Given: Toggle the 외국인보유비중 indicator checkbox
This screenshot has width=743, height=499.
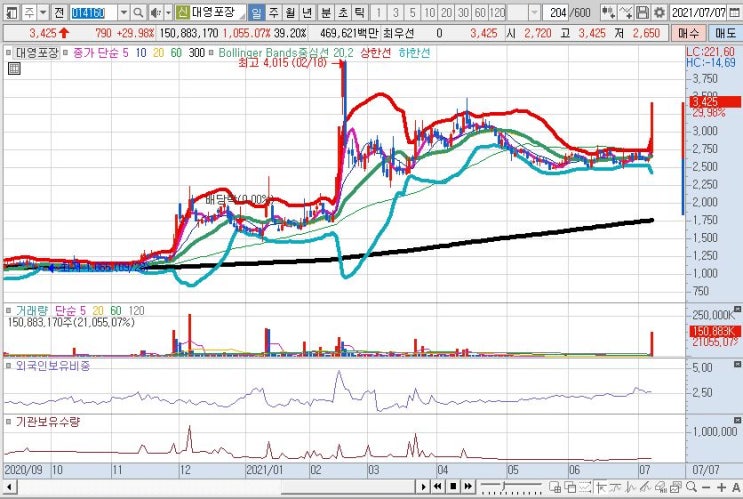Looking at the screenshot, I should pos(9,366).
